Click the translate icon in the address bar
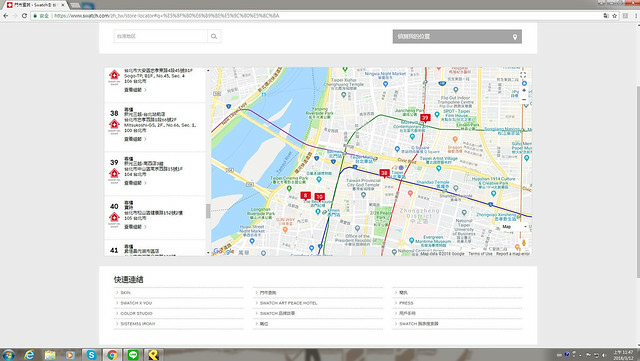The width and height of the screenshot is (640, 361). (606, 16)
